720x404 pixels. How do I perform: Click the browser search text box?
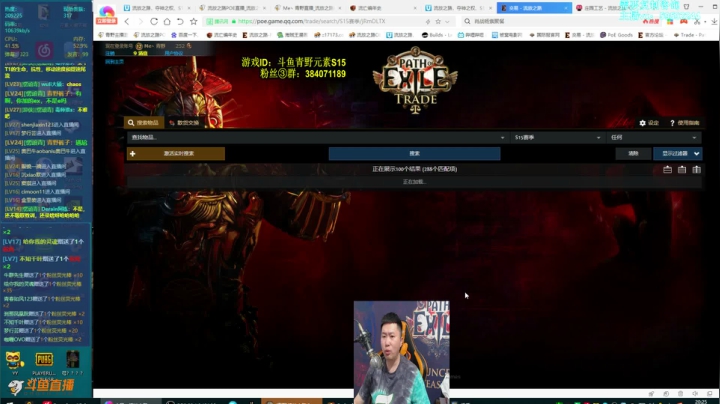click(551, 22)
